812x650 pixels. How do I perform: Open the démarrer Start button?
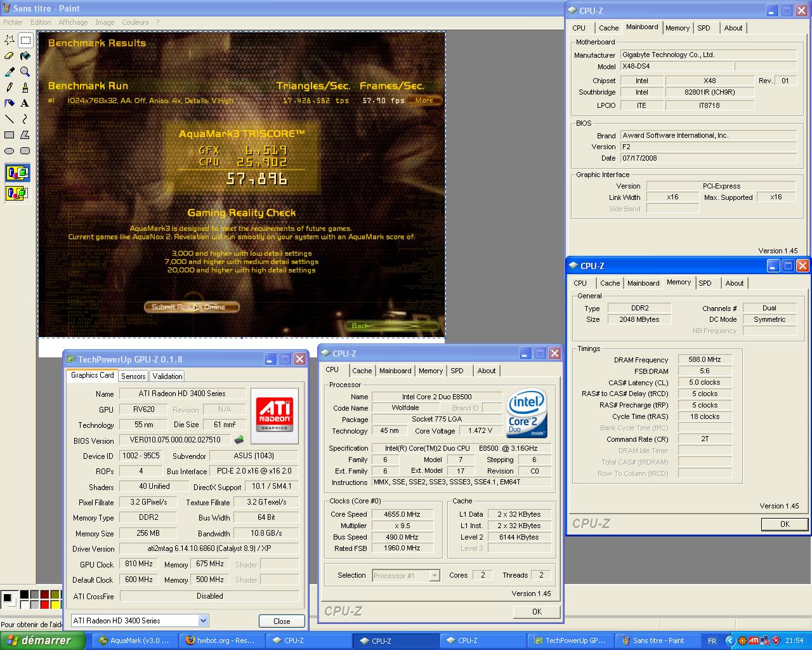coord(42,640)
